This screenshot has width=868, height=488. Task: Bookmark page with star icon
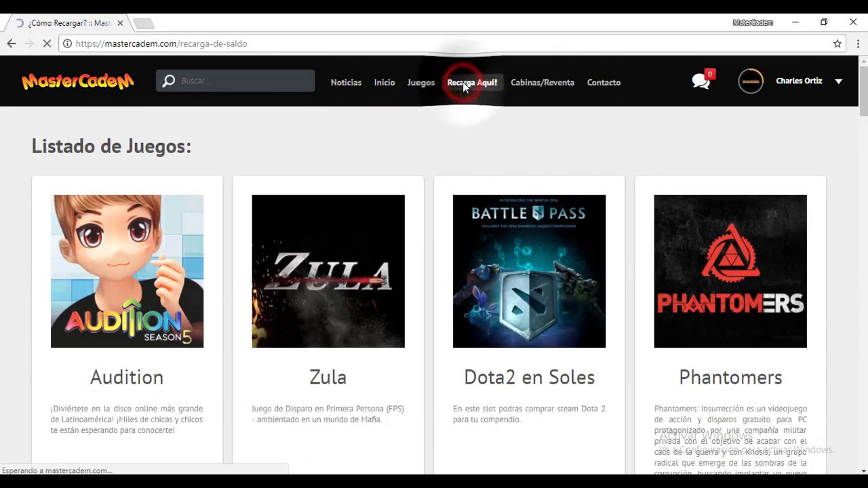[837, 43]
